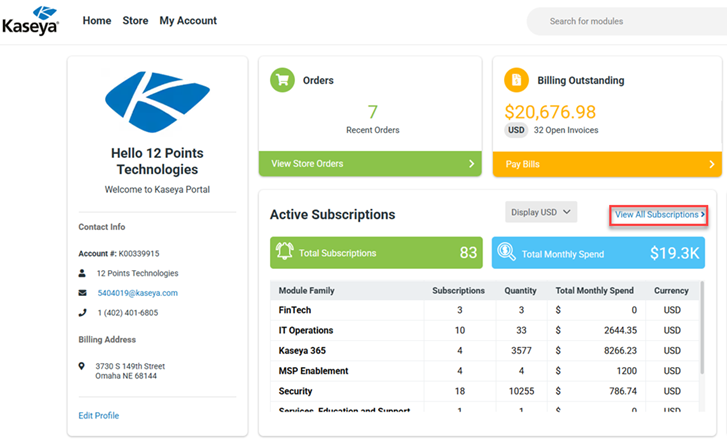727x440 pixels.
Task: Select the MSP Enablement module family row
Action: tap(485, 371)
